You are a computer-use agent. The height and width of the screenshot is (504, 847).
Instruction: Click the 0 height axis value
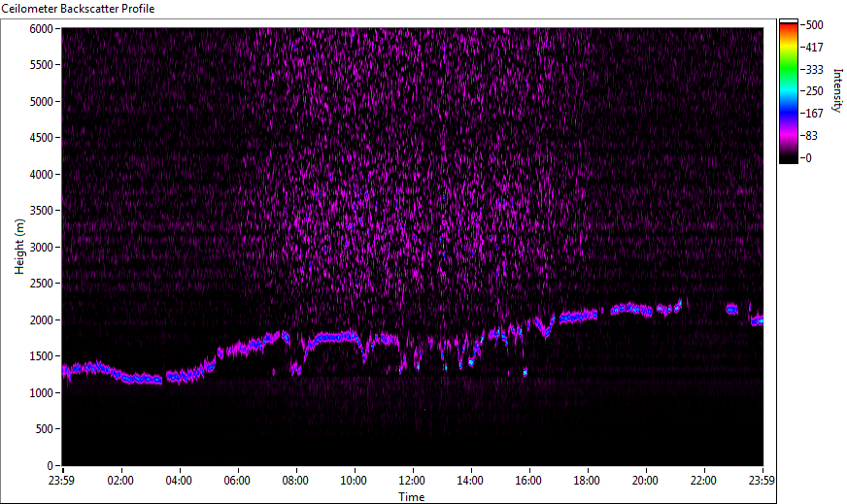click(51, 466)
